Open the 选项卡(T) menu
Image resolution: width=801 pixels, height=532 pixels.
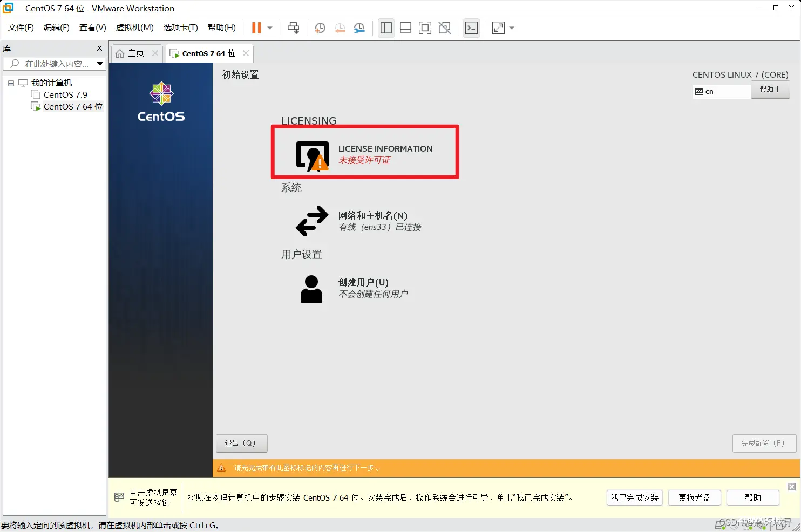point(181,28)
